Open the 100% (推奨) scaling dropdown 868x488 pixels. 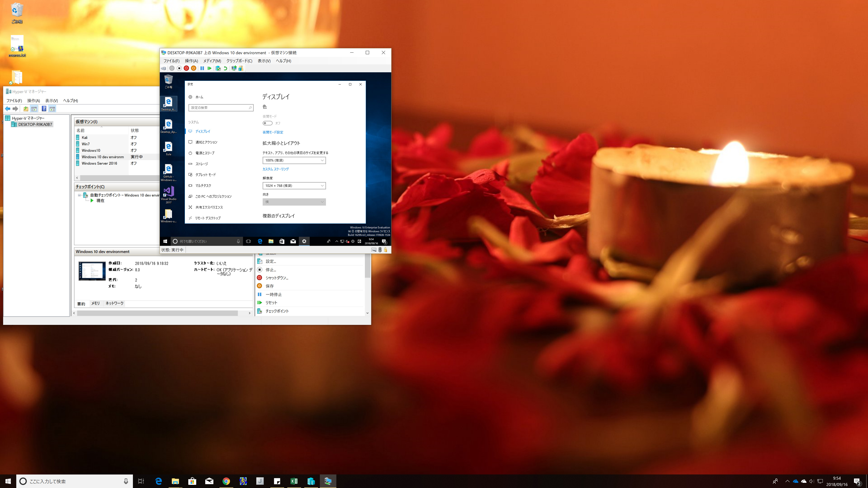click(294, 160)
